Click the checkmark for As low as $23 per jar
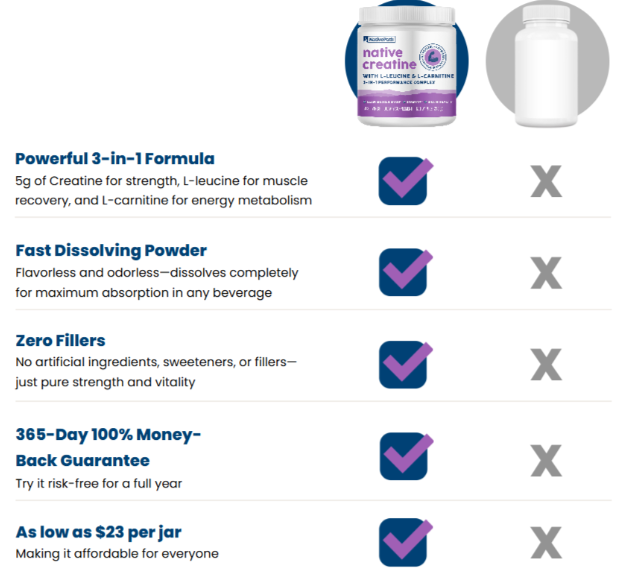This screenshot has width=641, height=570. click(x=405, y=541)
